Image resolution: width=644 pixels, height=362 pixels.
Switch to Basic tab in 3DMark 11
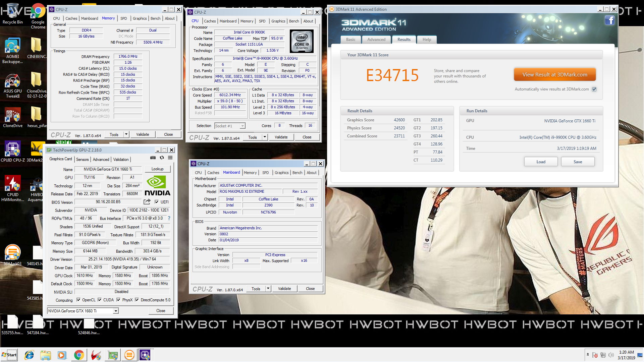(351, 40)
